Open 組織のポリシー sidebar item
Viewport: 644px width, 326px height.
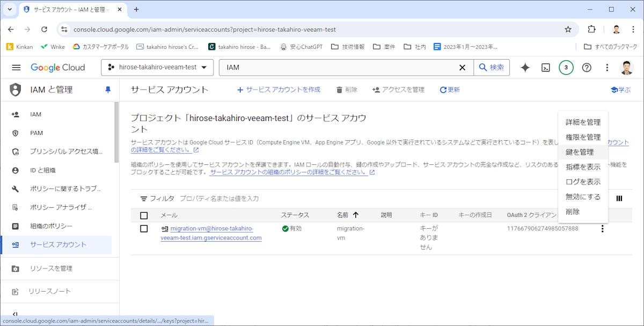coord(56,226)
